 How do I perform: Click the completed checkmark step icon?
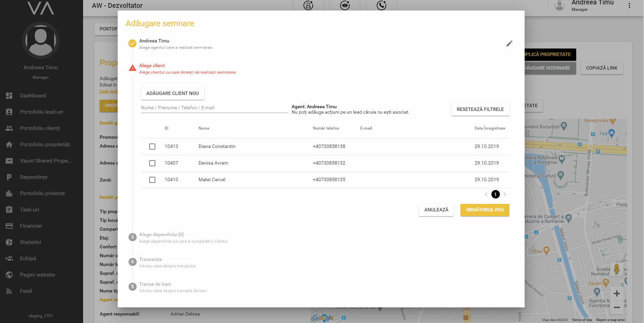[132, 43]
